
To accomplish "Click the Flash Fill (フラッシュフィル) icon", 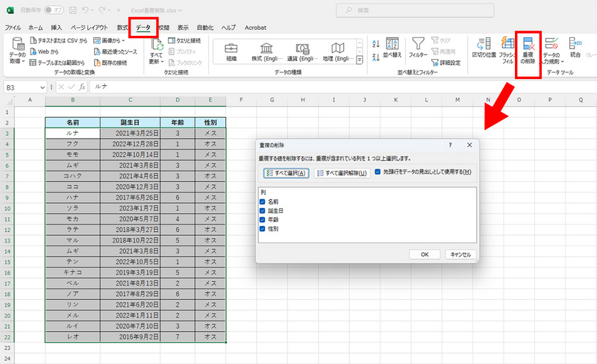I will coord(507,50).
